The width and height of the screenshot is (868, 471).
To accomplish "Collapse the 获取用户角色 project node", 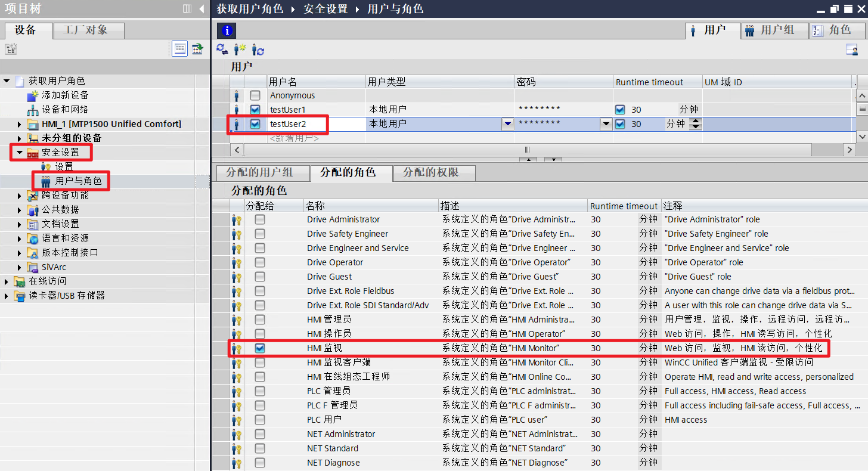I will click(7, 80).
